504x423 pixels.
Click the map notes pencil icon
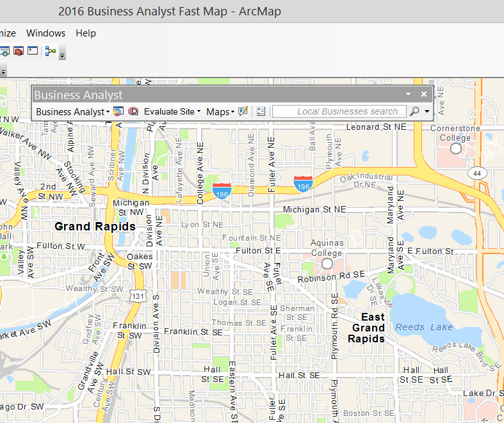pos(243,111)
